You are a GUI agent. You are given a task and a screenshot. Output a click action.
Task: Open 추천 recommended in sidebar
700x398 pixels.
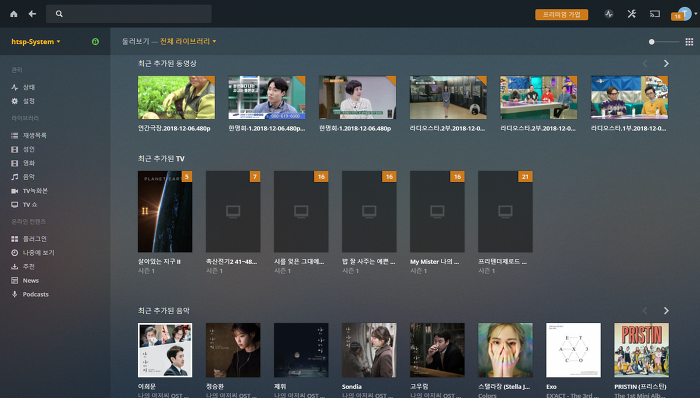[x=29, y=266]
